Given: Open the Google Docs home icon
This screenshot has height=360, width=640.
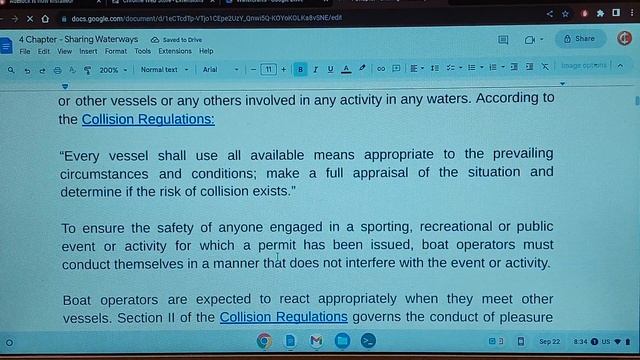Looking at the screenshot, I should click(6, 45).
